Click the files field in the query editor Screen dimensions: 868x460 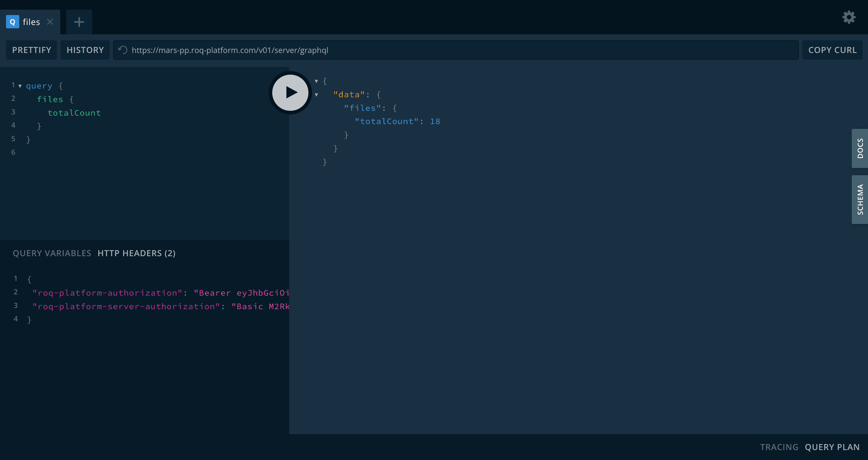coord(50,99)
